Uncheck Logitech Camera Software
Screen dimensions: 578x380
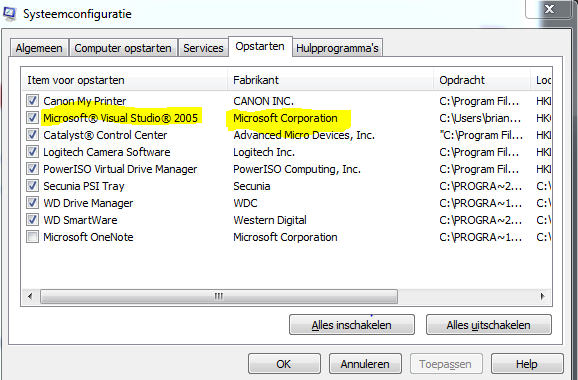point(32,152)
